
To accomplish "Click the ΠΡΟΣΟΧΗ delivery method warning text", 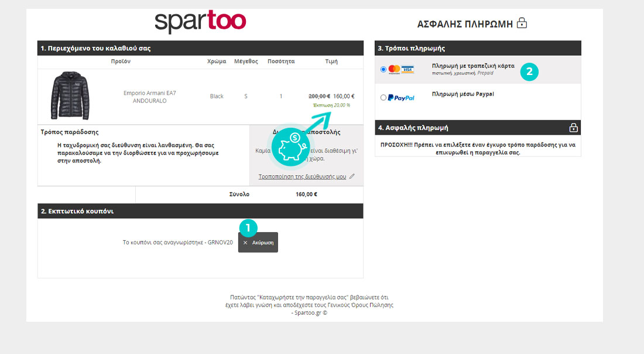I will click(x=478, y=148).
